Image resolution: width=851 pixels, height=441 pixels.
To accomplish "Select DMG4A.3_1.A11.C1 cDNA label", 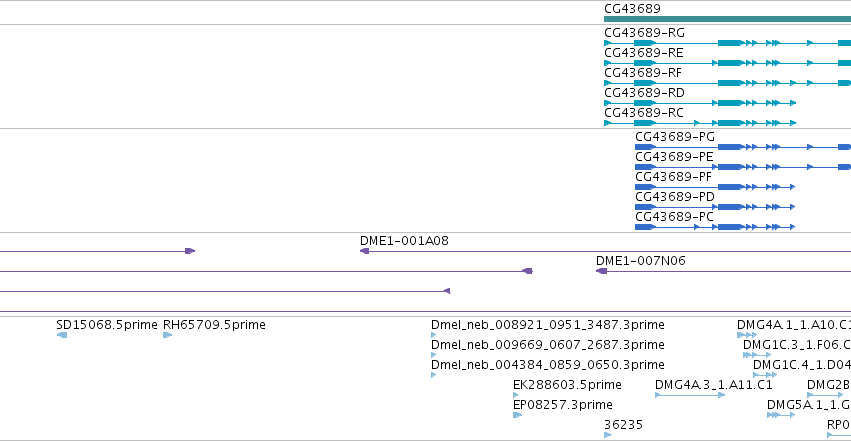I will [x=714, y=386].
